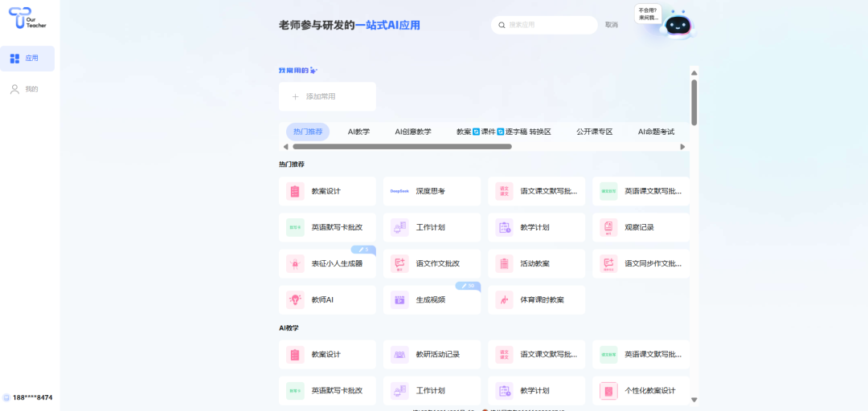Click the left arrow of the tab scrollbar
The image size is (868, 411).
(285, 147)
